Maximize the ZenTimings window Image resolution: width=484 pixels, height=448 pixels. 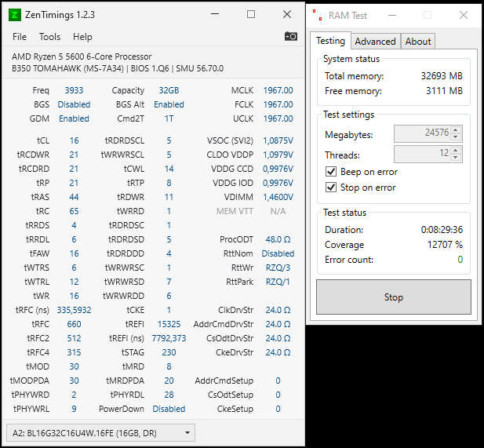pos(251,14)
